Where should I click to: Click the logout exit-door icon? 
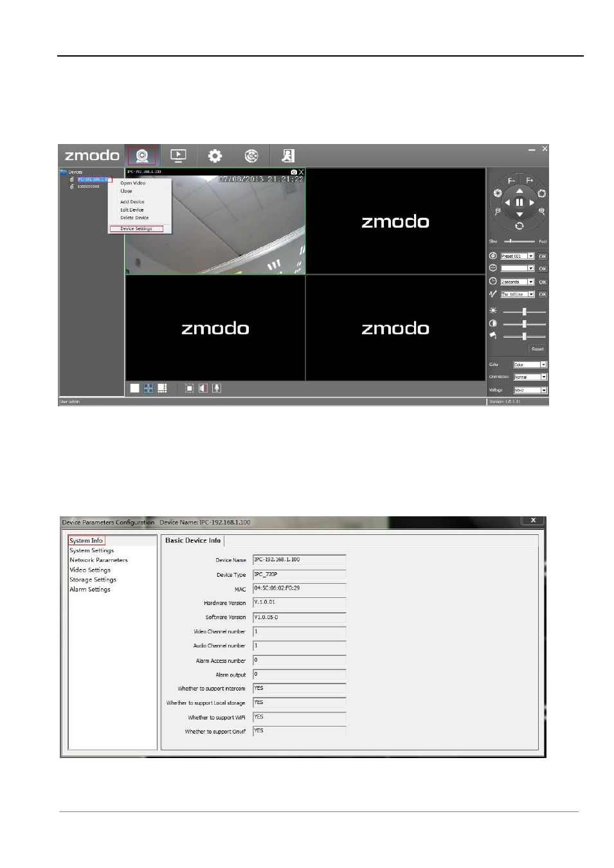[288, 156]
